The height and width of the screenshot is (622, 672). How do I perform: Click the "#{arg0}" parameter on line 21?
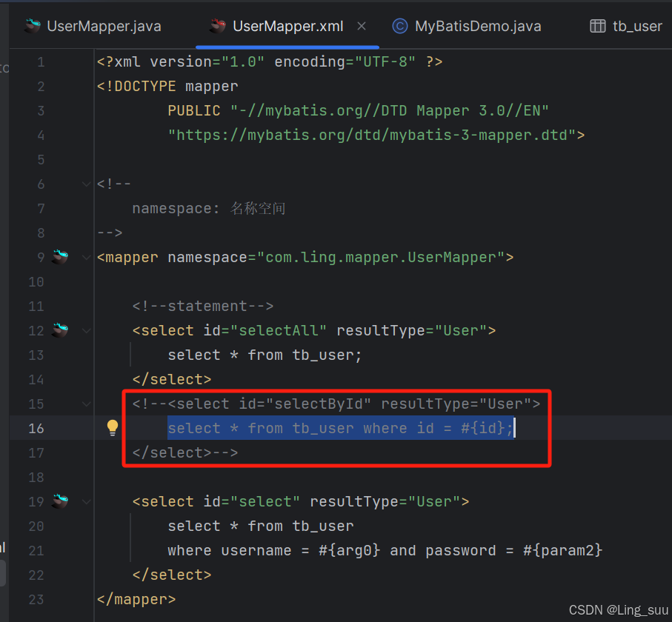349,550
